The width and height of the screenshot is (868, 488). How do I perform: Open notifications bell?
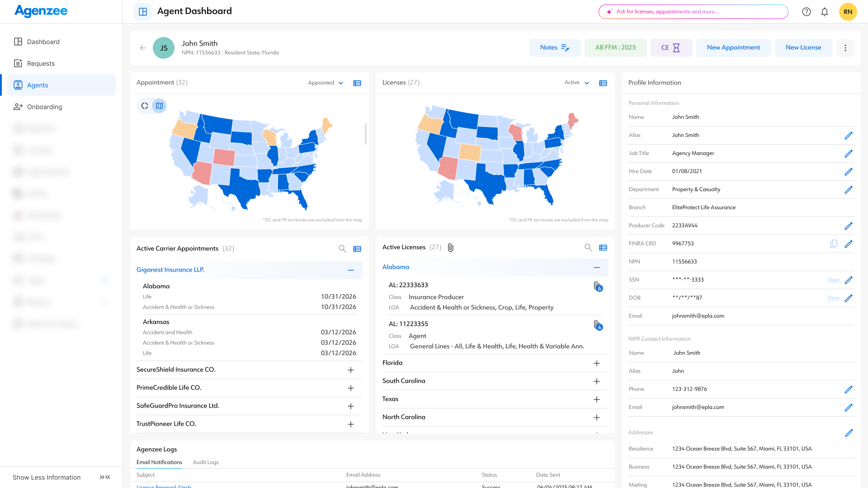(825, 12)
